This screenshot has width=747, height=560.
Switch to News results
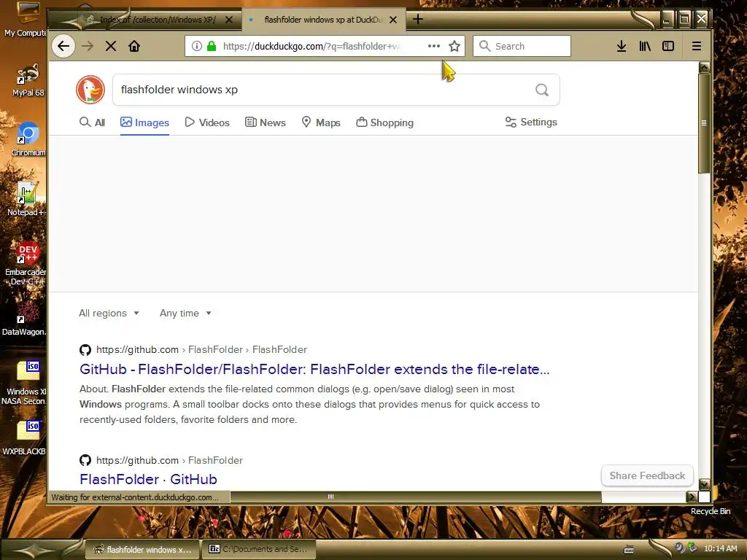(x=266, y=122)
